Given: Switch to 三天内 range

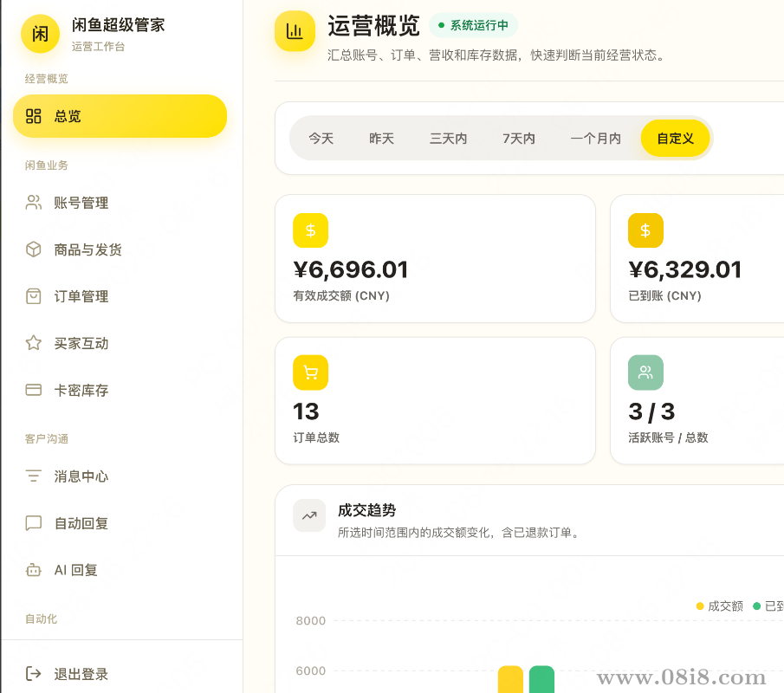Looking at the screenshot, I should (449, 138).
